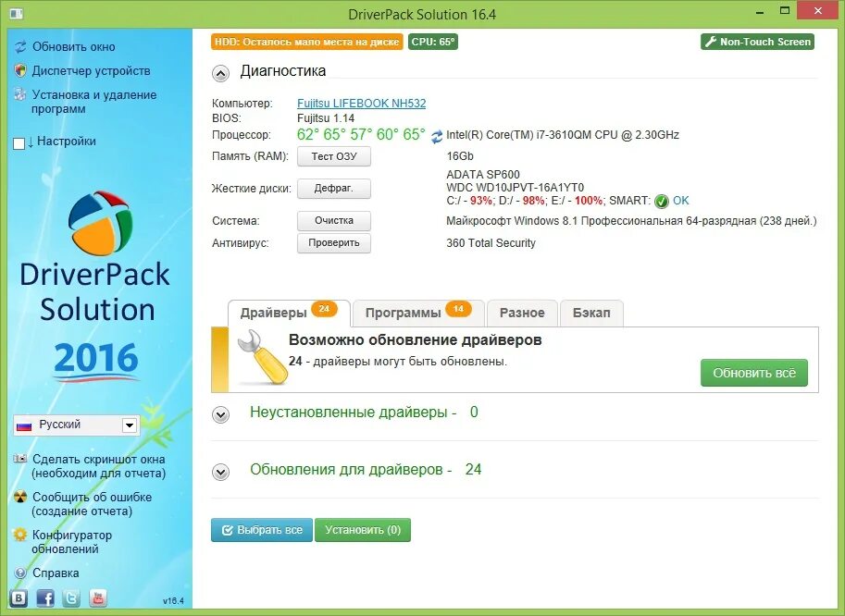The width and height of the screenshot is (845, 616).
Task: Open the Разное tab
Action: [522, 314]
